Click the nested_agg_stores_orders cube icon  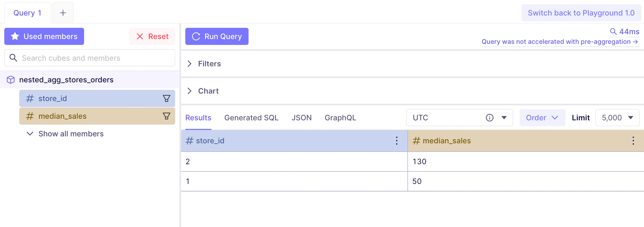coord(11,80)
